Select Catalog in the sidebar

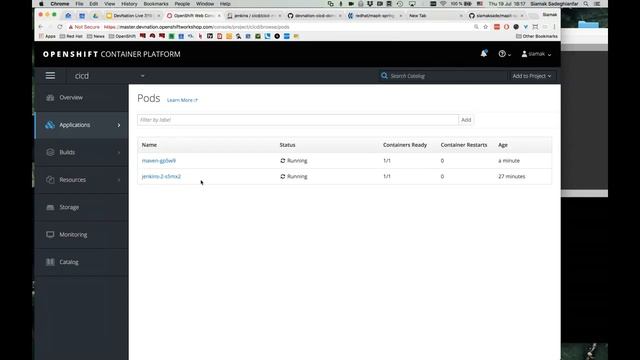tap(82, 262)
